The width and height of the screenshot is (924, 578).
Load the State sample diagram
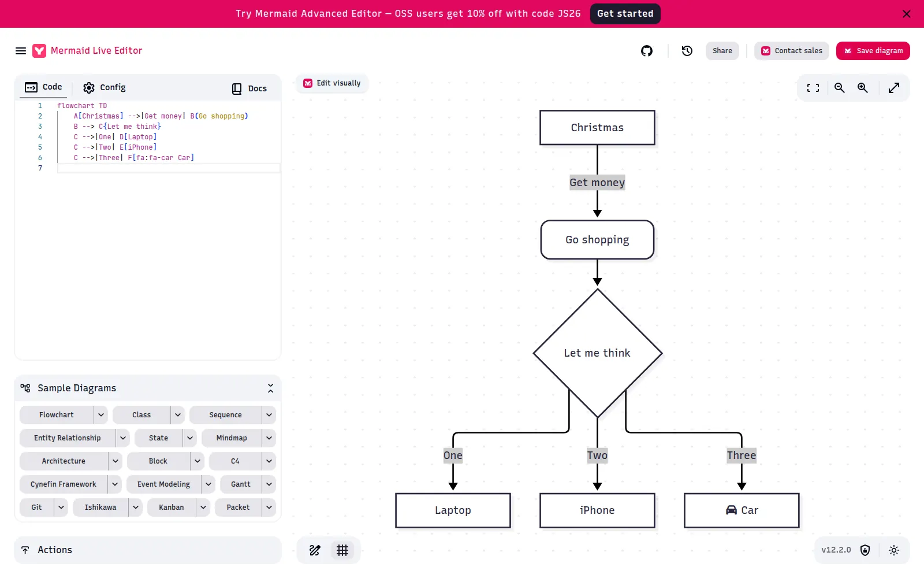[x=159, y=438]
